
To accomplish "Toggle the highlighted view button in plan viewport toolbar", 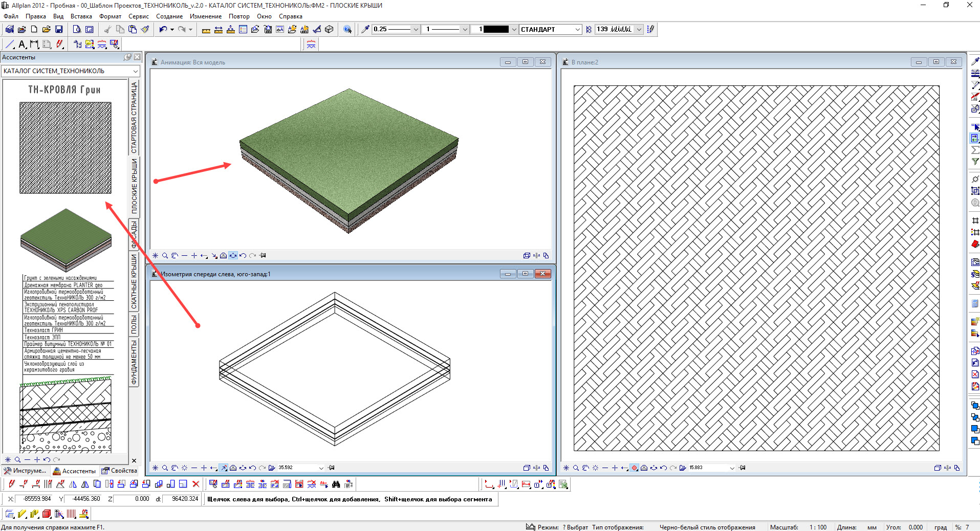I will 634,468.
